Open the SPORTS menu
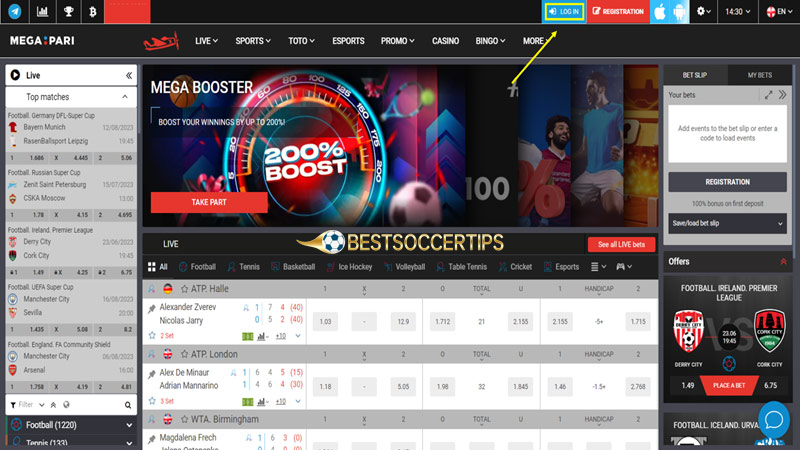This screenshot has width=800, height=450. pyautogui.click(x=253, y=41)
